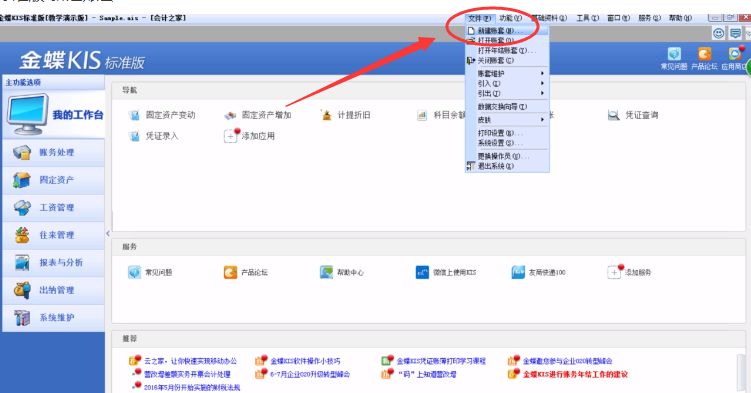Choose 关闭账套 menu entry

click(x=507, y=61)
